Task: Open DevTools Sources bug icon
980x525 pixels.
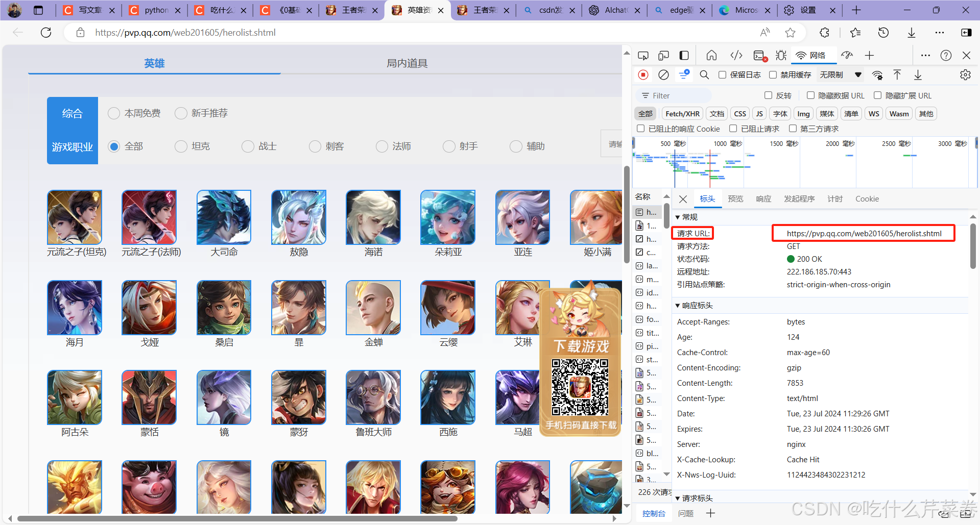Action: (x=781, y=55)
